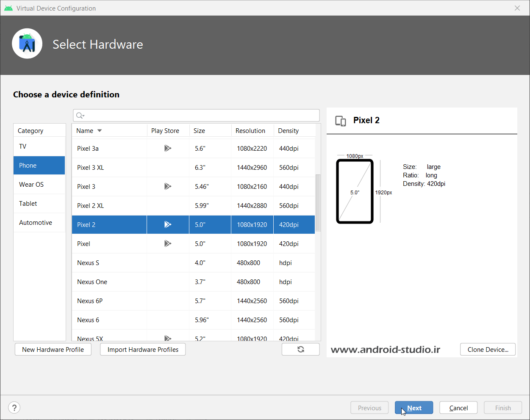Sort by the Resolution column header
Image resolution: width=530 pixels, height=420 pixels.
pyautogui.click(x=253, y=130)
